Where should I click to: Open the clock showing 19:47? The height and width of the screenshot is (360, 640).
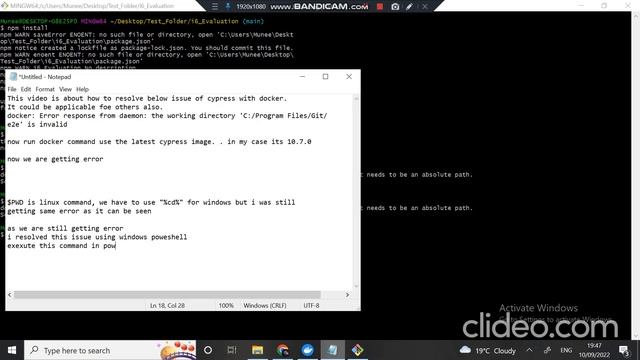(x=594, y=350)
